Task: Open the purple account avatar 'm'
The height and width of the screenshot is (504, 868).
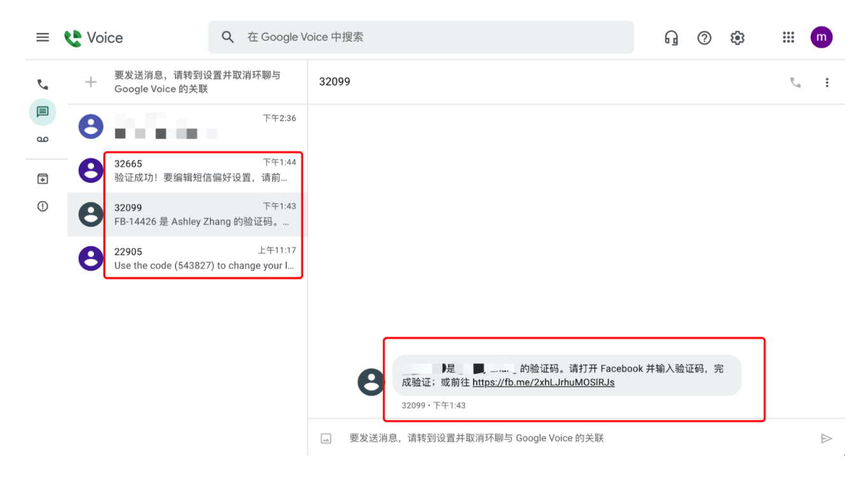Action: (x=821, y=37)
